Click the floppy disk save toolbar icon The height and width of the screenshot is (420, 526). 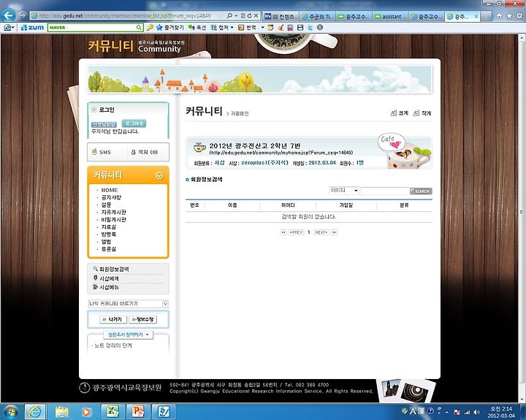click(x=300, y=28)
